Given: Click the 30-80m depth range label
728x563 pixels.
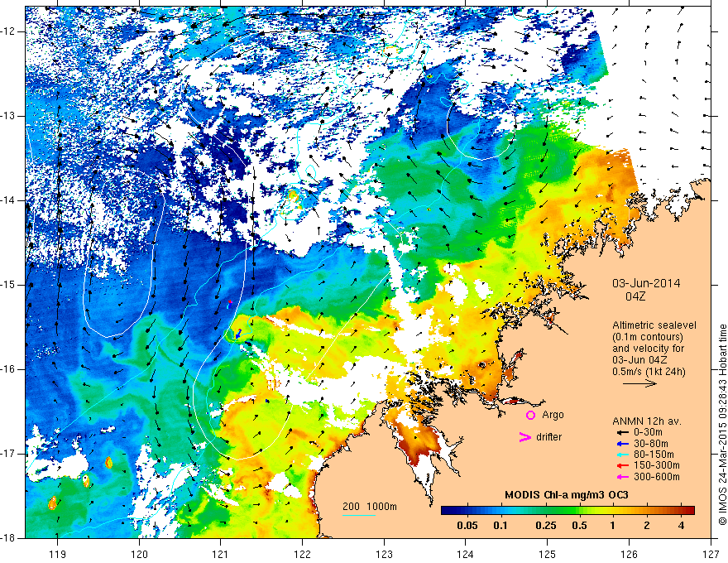Looking at the screenshot, I should (651, 444).
